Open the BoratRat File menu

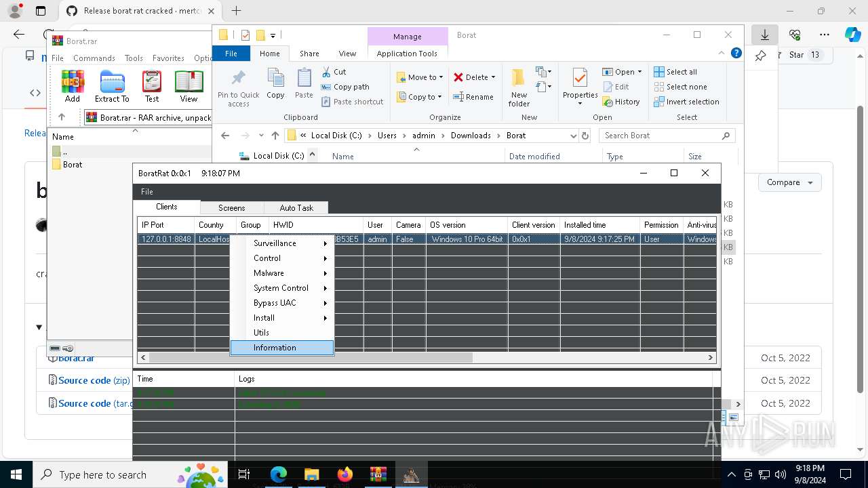pyautogui.click(x=146, y=192)
